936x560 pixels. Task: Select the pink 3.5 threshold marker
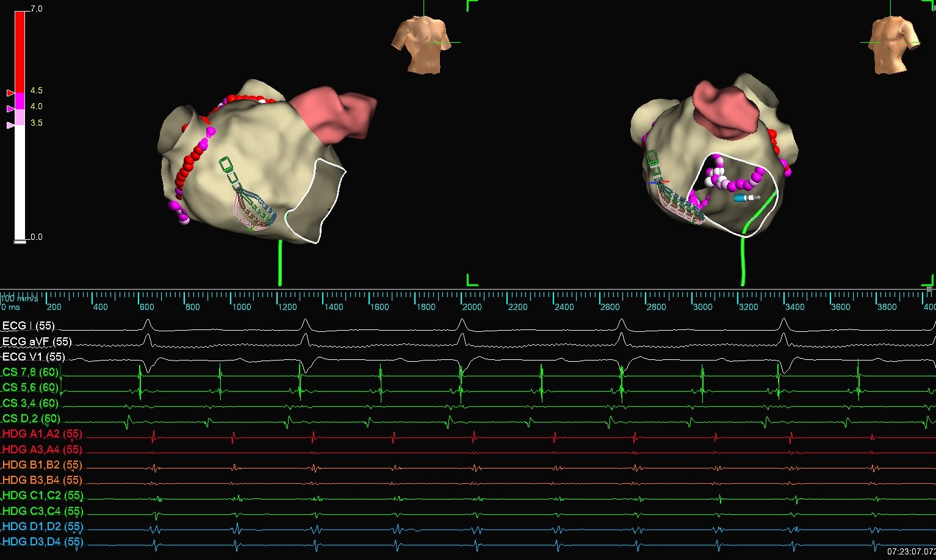click(x=10, y=125)
